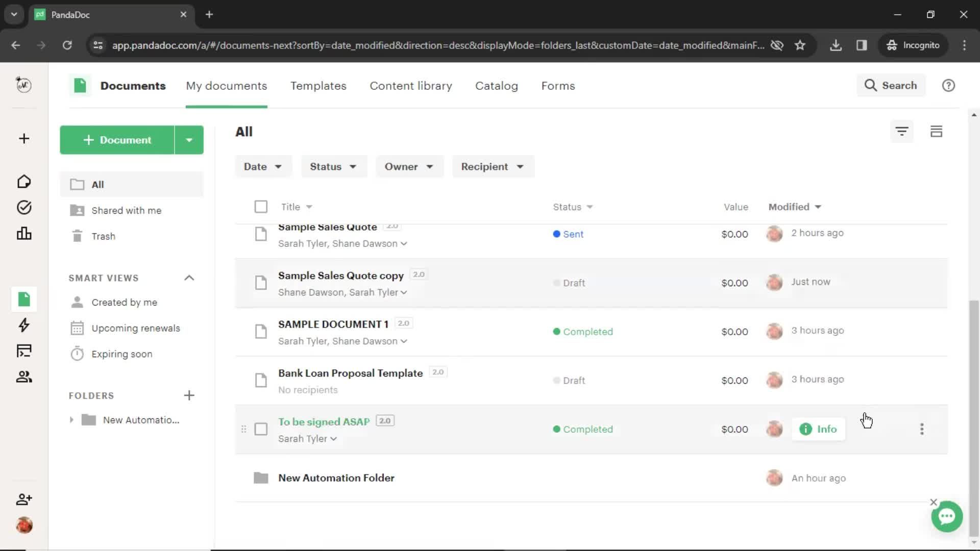Check the To be signed ASAP checkbox
This screenshot has width=980, height=551.
pyautogui.click(x=261, y=429)
